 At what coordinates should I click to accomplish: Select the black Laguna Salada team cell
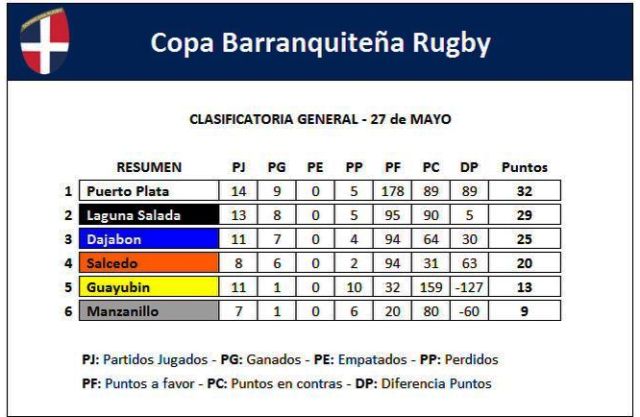coord(149,215)
